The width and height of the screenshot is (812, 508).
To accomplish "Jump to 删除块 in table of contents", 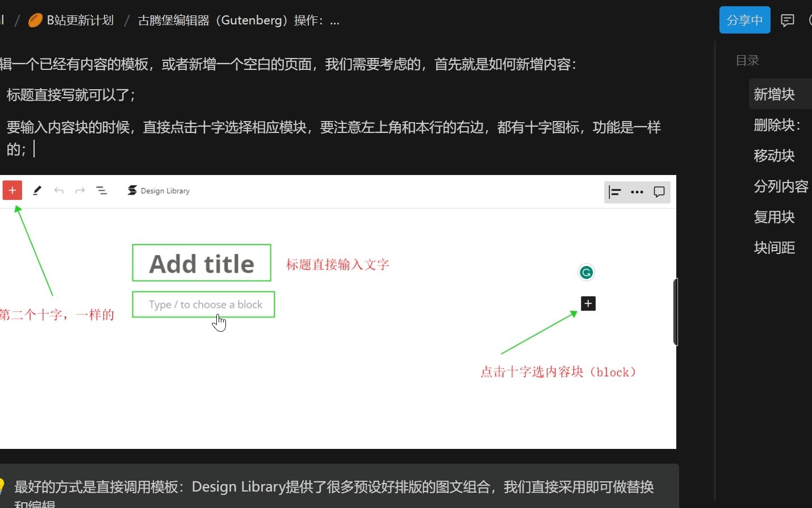I will coord(777,125).
